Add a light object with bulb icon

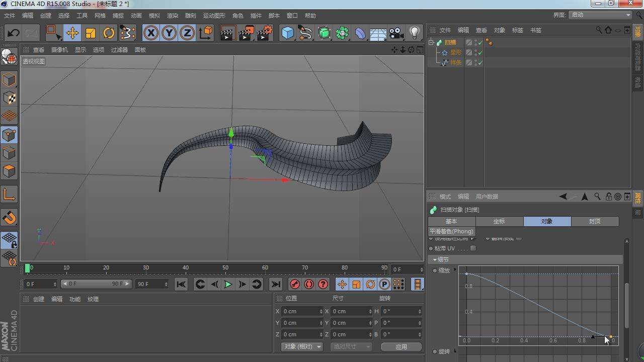pyautogui.click(x=415, y=33)
